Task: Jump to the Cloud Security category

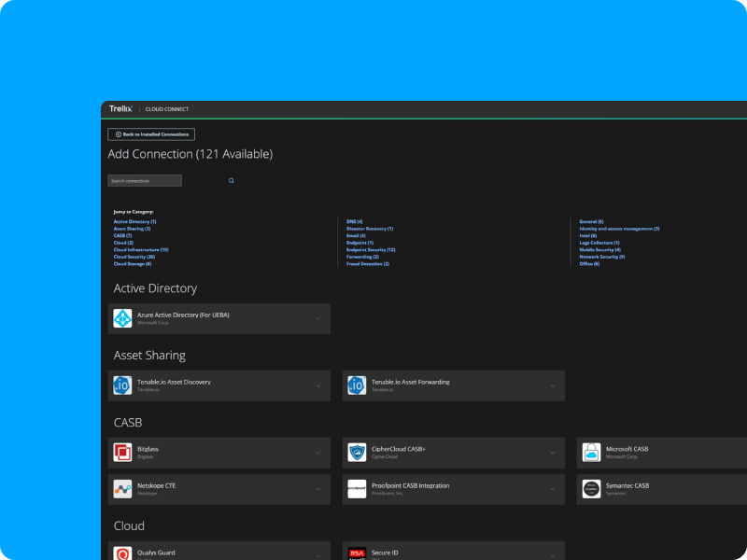Action: tap(134, 257)
